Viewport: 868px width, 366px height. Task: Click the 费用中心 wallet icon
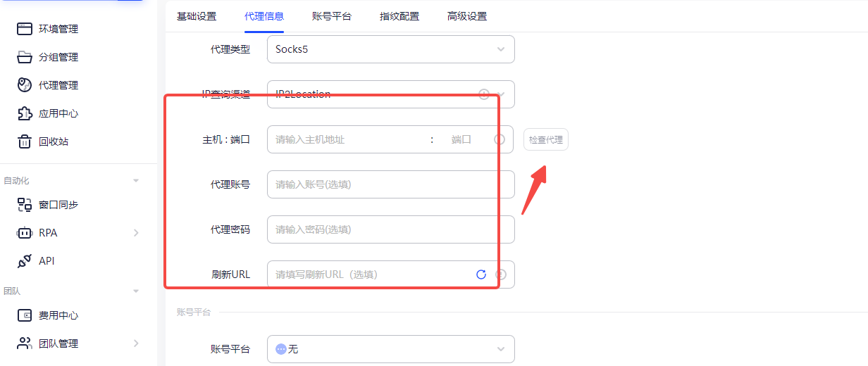(25, 315)
